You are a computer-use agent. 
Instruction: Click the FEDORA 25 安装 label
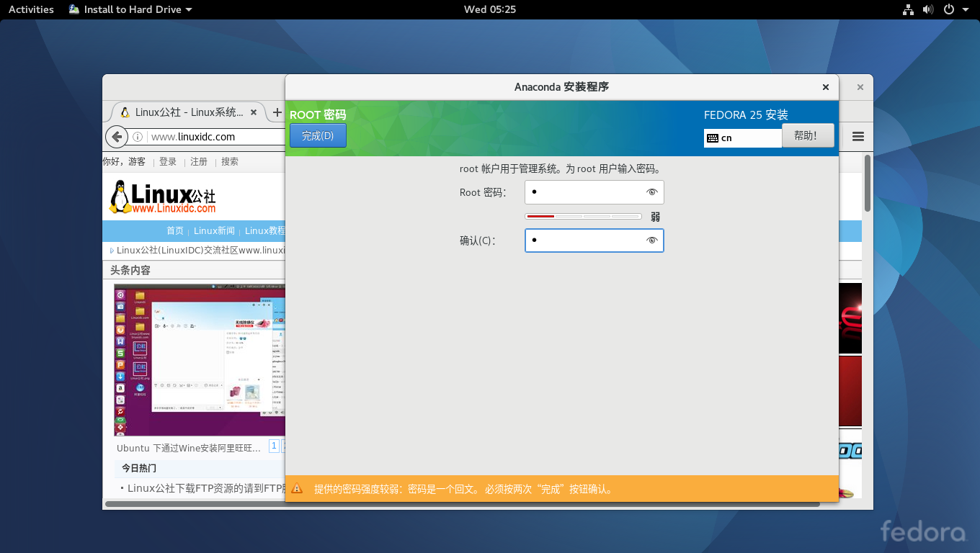746,114
